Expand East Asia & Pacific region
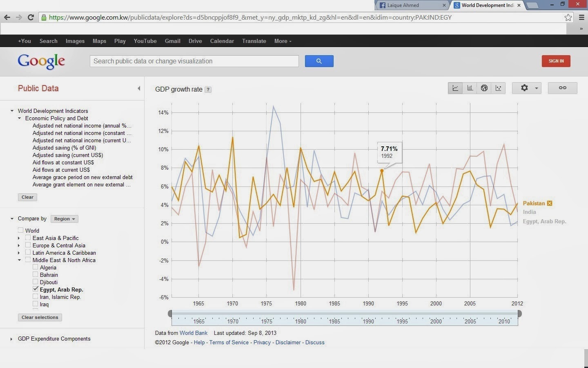This screenshot has width=588, height=368. pyautogui.click(x=19, y=238)
